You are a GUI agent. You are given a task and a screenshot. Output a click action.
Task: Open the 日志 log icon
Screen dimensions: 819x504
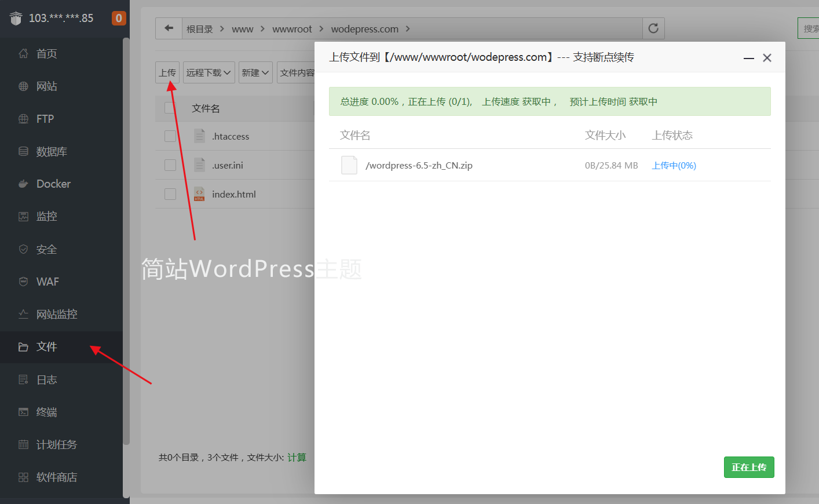tap(23, 379)
